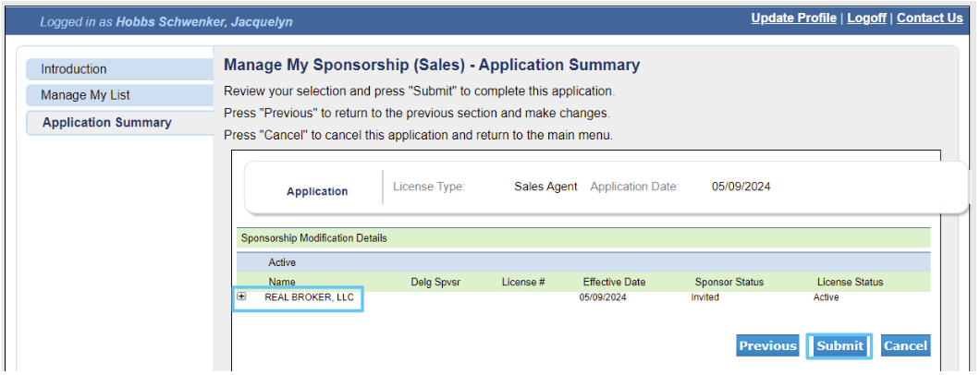This screenshot has width=980, height=375.
Task: Expand the REAL BROKER, LLC row plus icon
Action: [x=241, y=297]
